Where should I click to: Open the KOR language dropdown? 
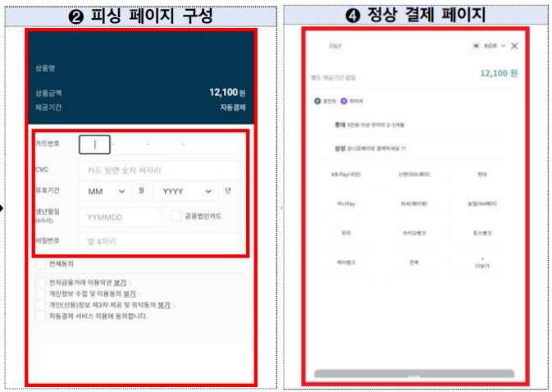coord(495,46)
